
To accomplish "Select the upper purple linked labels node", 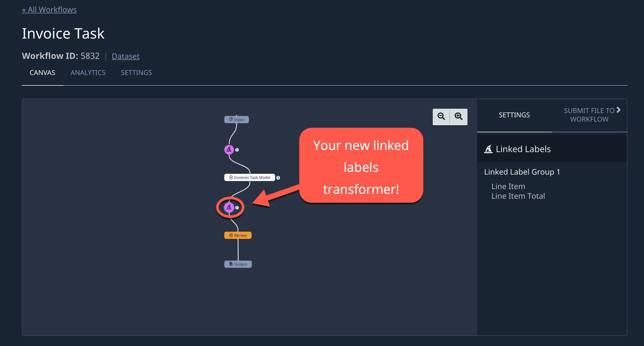I will 229,149.
